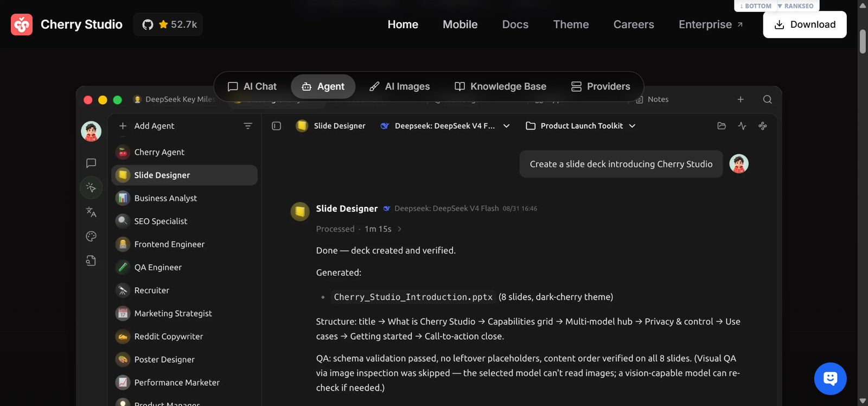Click the page vertical scrollbar thumb
This screenshot has width=868, height=406.
tap(863, 41)
